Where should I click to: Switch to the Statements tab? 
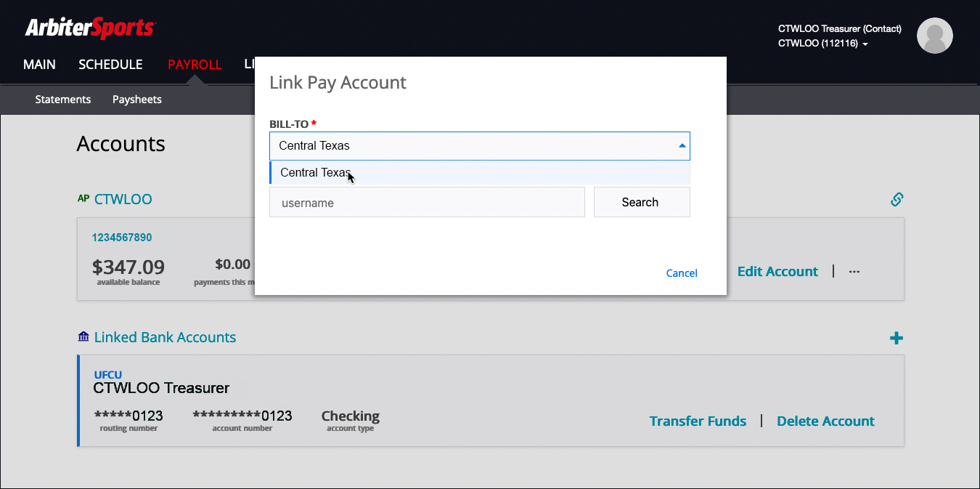tap(63, 100)
